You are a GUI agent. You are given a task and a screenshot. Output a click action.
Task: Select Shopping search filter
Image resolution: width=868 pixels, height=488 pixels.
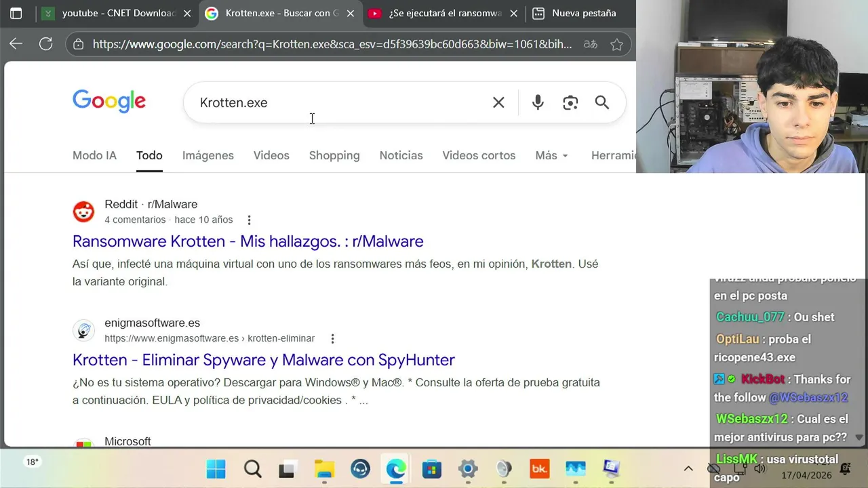point(334,155)
